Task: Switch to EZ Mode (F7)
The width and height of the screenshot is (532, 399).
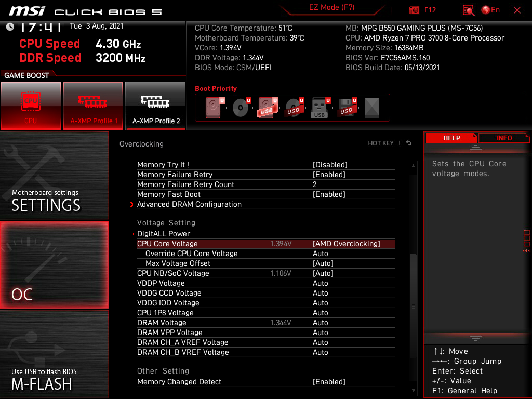Action: tap(331, 7)
